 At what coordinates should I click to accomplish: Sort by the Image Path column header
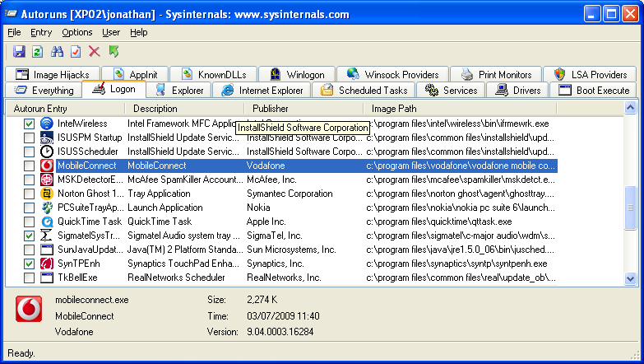point(460,108)
